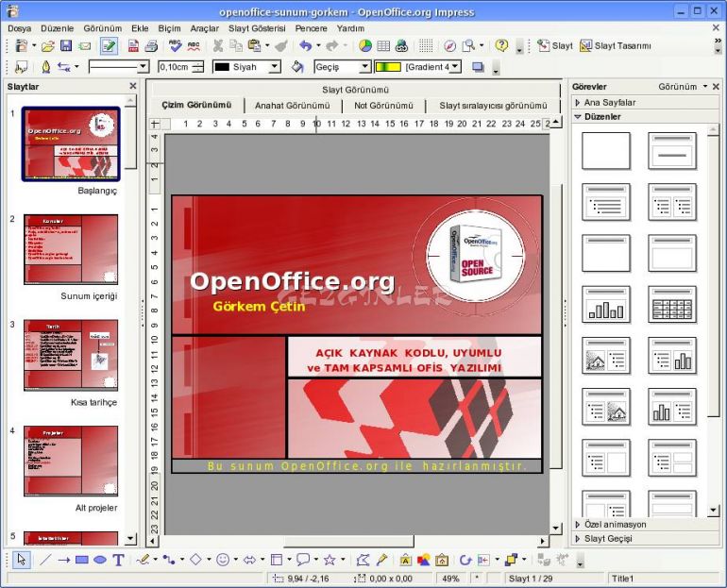
Task: Open the Gradient 4 fill dropdown
Action: (455, 67)
